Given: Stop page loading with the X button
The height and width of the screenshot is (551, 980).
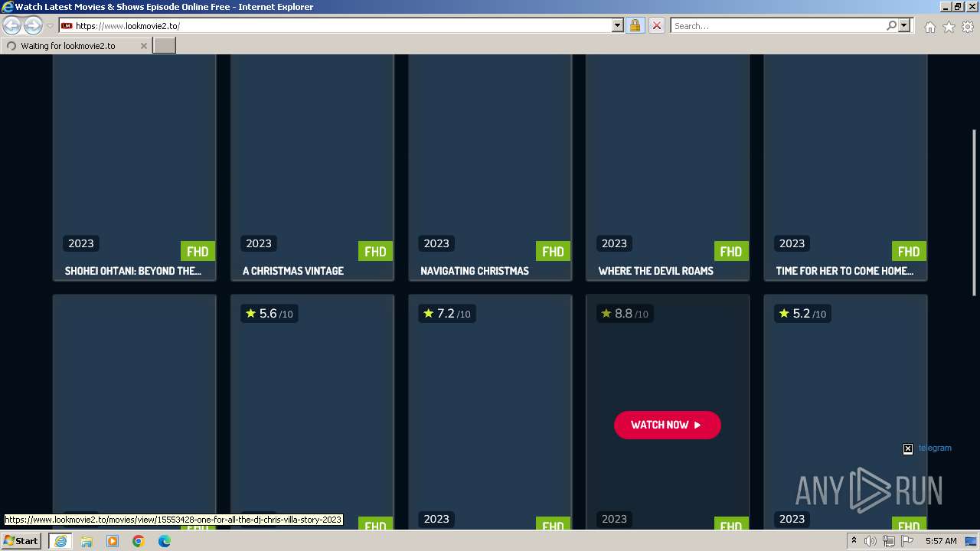Looking at the screenshot, I should (x=657, y=25).
